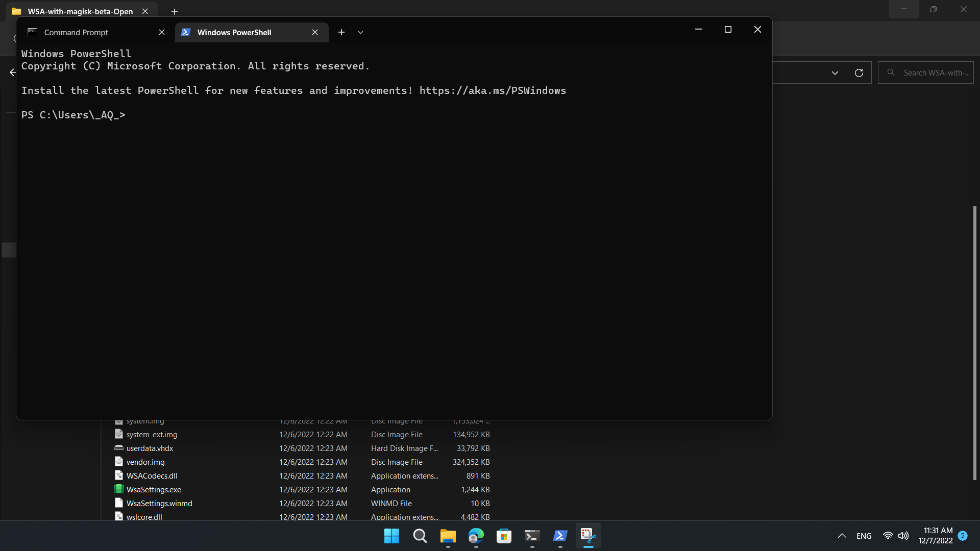Click the PowerShell prompt line
The width and height of the screenshot is (980, 551).
point(73,115)
